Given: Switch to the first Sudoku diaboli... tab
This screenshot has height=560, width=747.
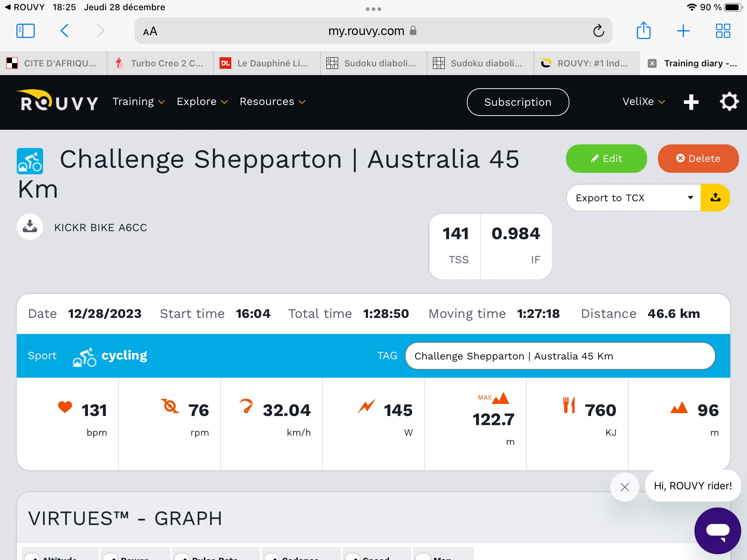Looking at the screenshot, I should 373,63.
